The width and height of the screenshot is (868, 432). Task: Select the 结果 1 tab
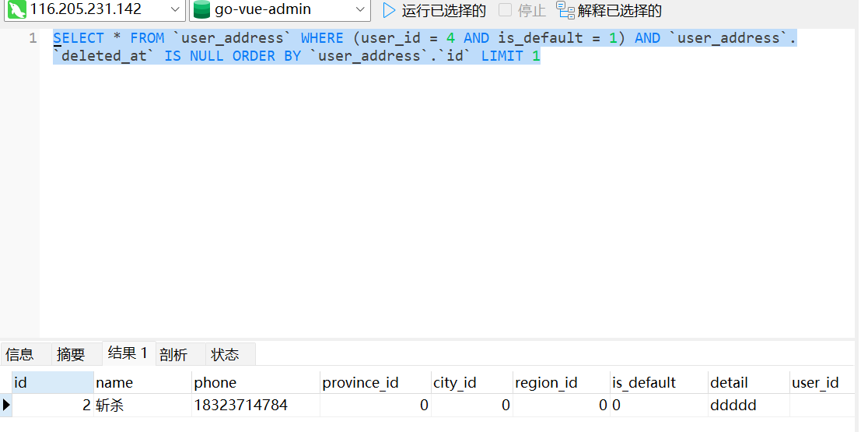tap(128, 353)
